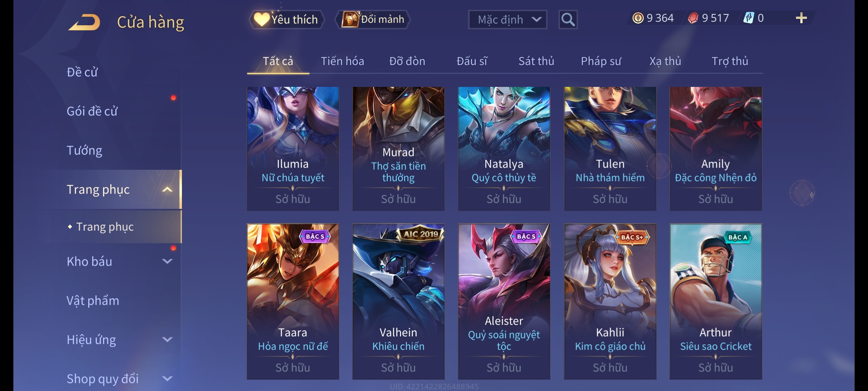Tap the plus icon to add currency

(x=801, y=18)
